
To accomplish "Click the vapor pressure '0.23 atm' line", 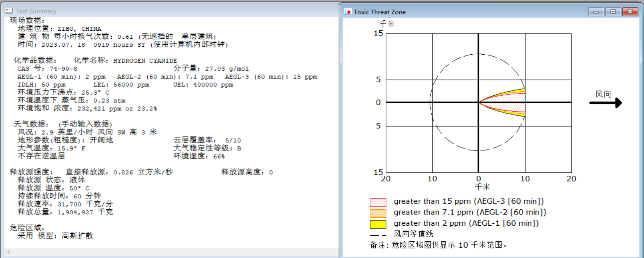I will pos(71,100).
